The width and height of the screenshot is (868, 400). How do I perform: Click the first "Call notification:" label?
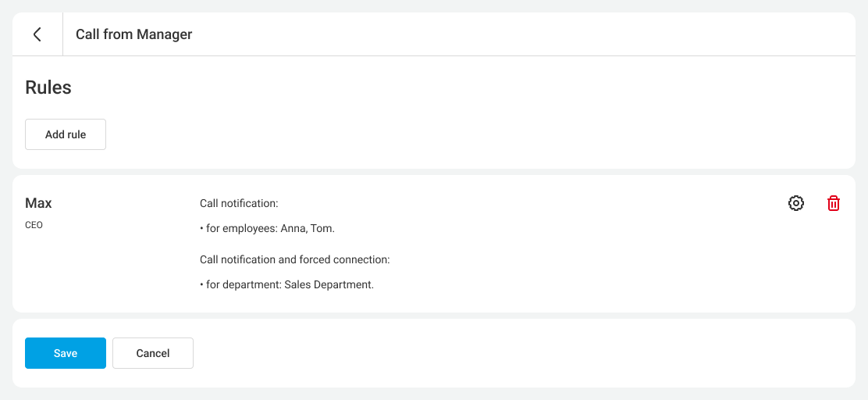coord(239,203)
